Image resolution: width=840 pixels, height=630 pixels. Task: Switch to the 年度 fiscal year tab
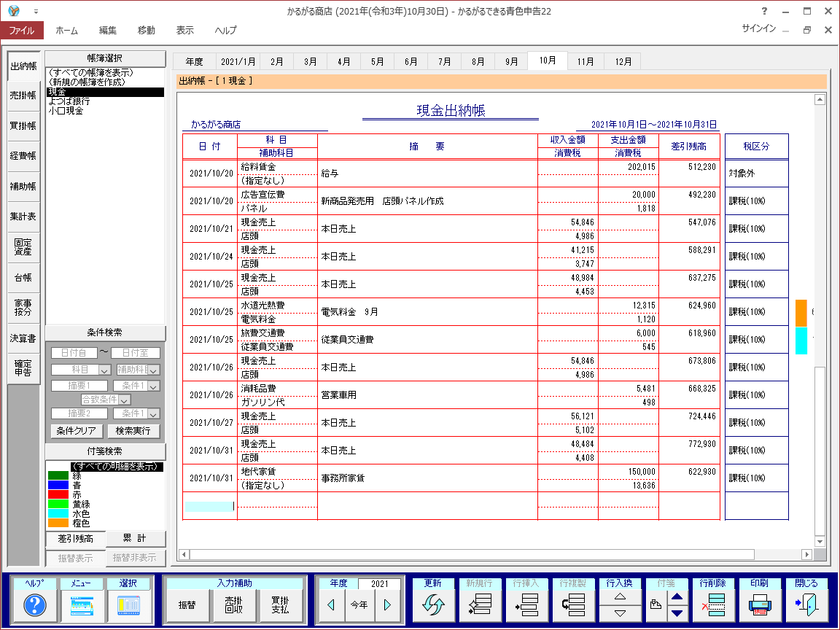pyautogui.click(x=195, y=61)
